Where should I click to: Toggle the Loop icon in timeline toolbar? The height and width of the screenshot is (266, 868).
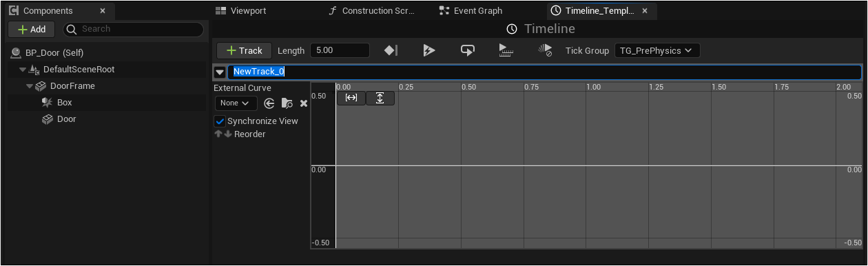[x=468, y=50]
